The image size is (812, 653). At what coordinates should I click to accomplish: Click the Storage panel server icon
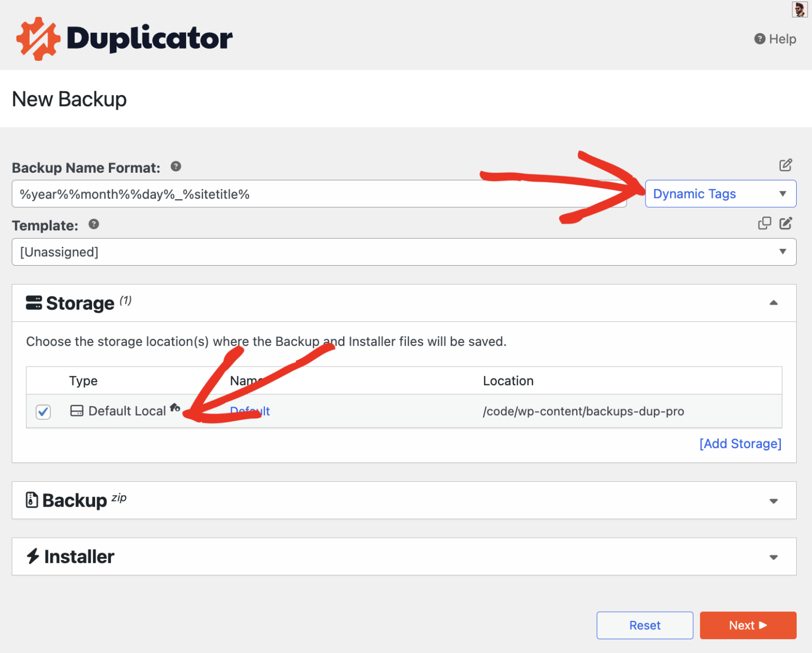point(33,303)
